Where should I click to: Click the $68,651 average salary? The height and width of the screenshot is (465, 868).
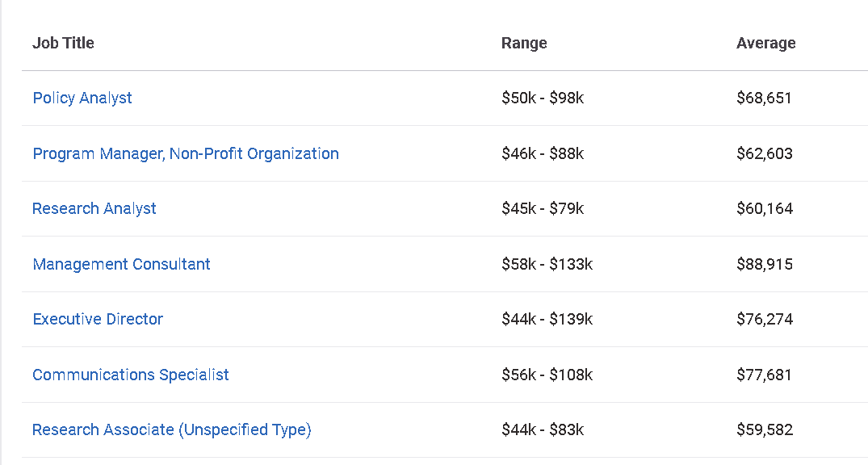pos(764,98)
